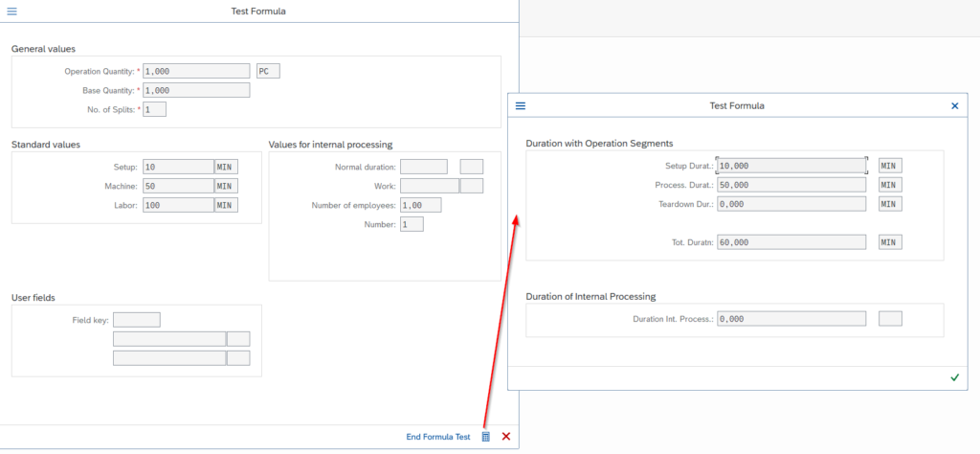The width and height of the screenshot is (980, 454).
Task: Open the hamburger menu in the Test Formula popup
Action: pyautogui.click(x=521, y=106)
